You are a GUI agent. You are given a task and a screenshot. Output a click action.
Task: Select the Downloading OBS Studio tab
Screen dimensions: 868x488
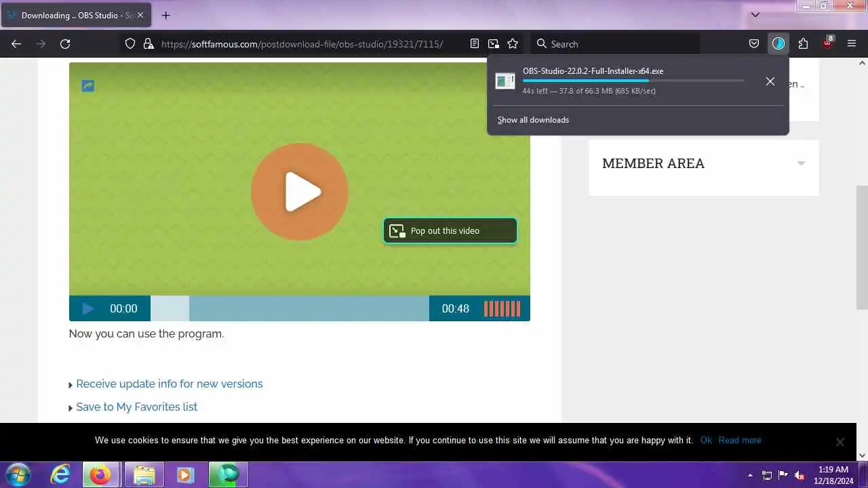click(x=76, y=15)
